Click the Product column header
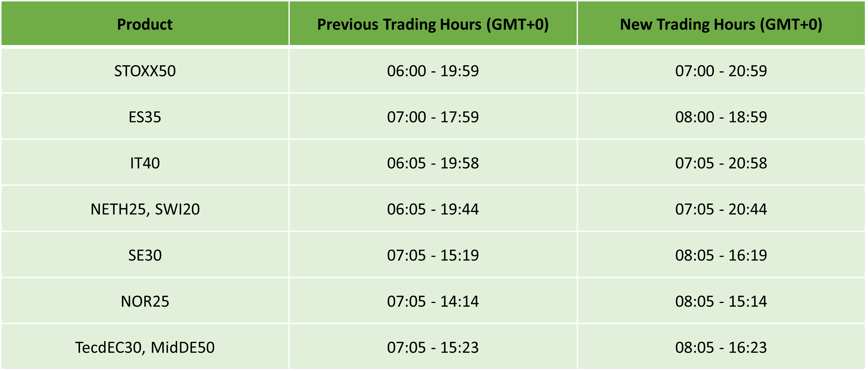Screen dimensions: 868x371 click(x=145, y=23)
